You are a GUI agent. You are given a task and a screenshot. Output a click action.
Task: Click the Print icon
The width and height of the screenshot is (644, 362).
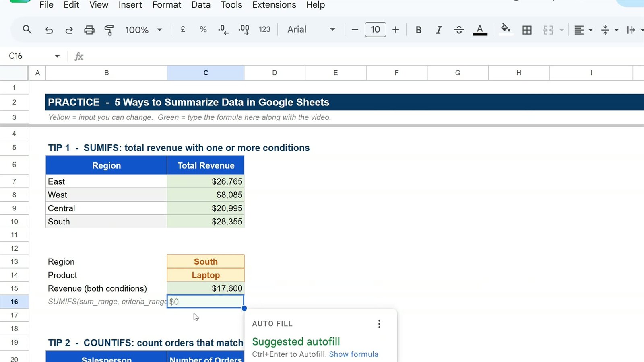89,30
